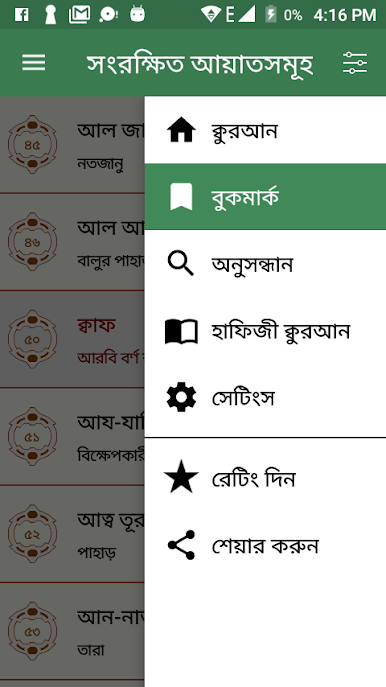The image size is (386, 687).
Task: Select the বুকমার্ক menu item
Action: click(x=265, y=197)
